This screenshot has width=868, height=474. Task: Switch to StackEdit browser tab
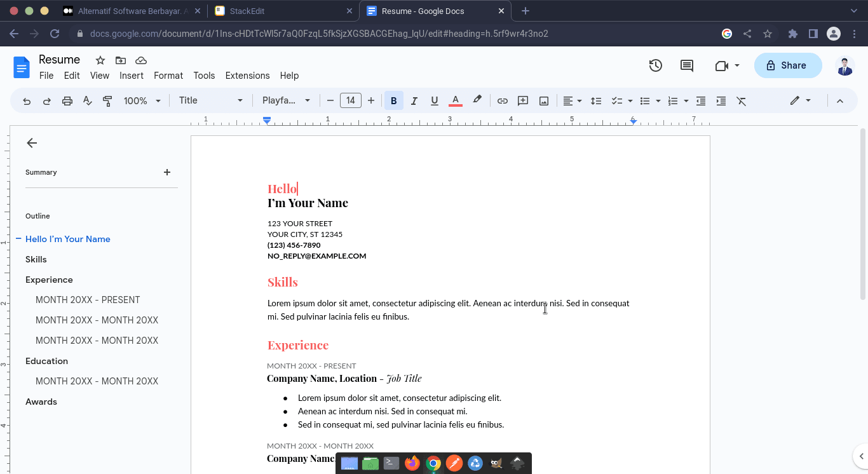coord(283,11)
